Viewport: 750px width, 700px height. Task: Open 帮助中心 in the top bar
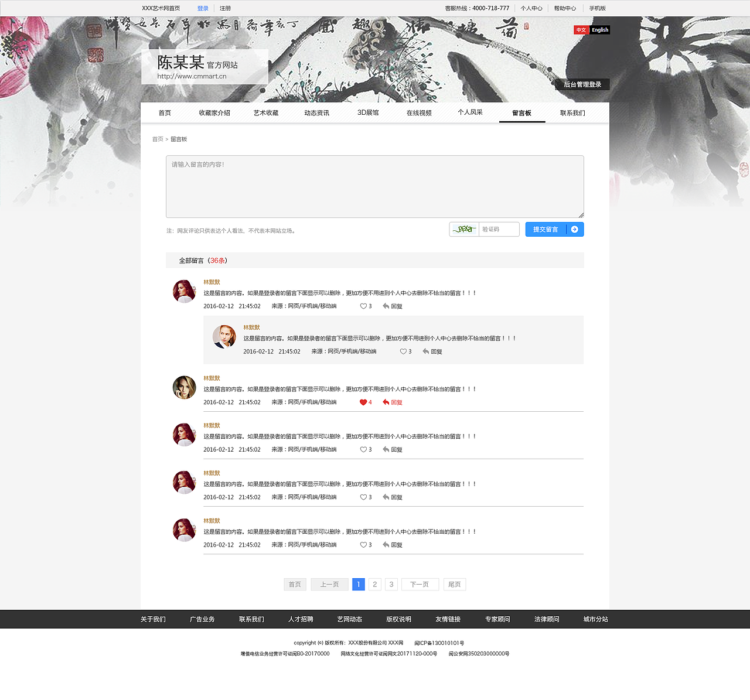click(x=565, y=8)
